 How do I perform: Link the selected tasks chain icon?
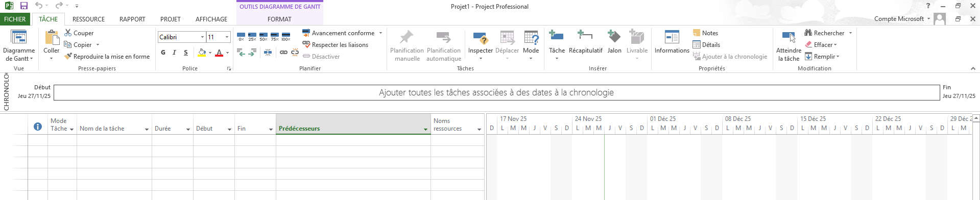pos(283,52)
